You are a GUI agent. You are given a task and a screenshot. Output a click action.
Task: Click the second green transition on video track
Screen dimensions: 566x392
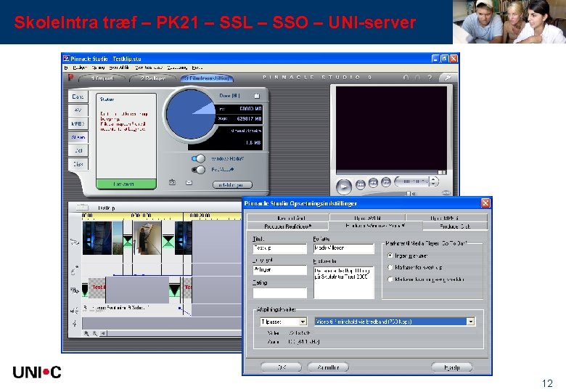pos(168,242)
